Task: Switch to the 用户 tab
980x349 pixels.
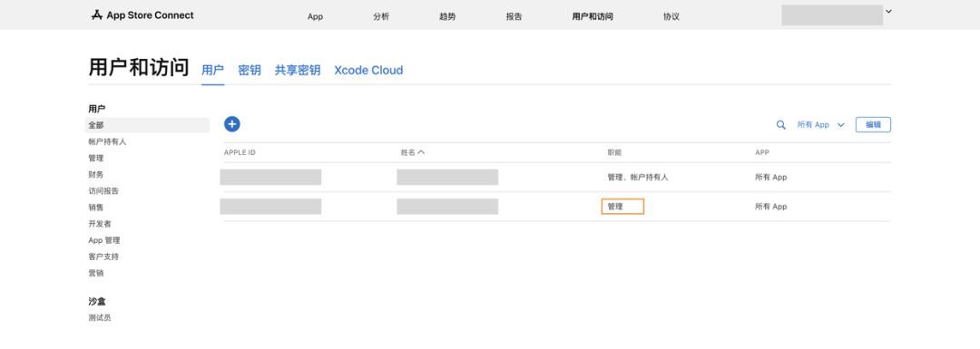Action: pos(212,70)
